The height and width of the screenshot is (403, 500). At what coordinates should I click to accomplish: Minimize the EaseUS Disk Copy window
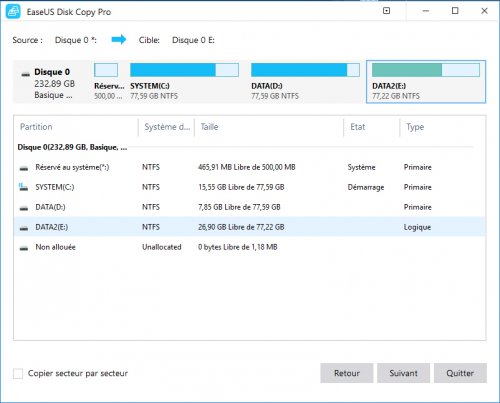426,11
